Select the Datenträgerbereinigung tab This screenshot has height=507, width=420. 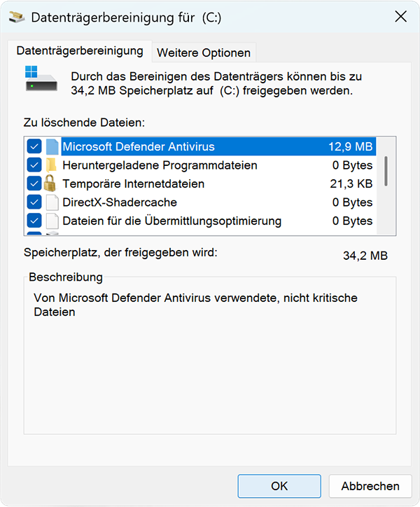tap(79, 51)
